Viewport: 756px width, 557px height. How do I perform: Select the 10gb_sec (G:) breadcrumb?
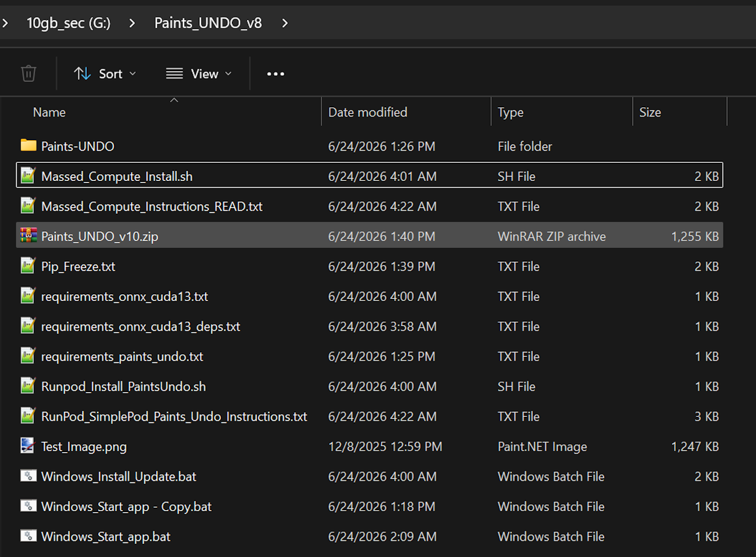coord(68,23)
